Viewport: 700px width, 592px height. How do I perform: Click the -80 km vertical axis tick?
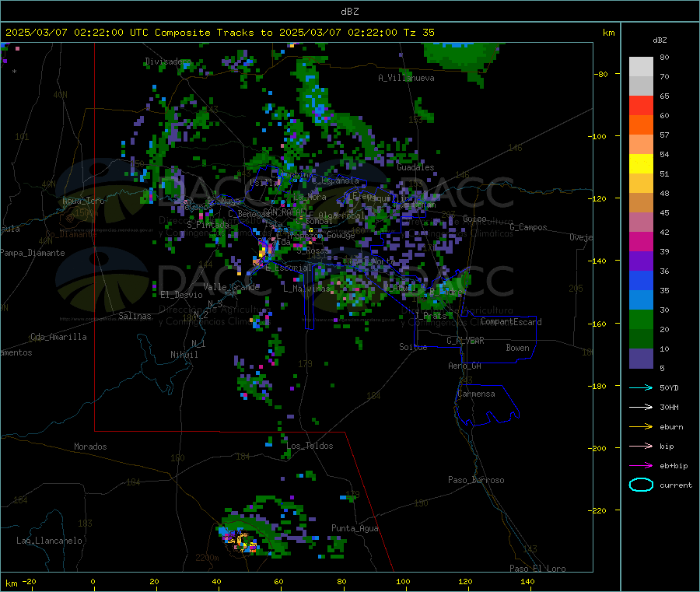coord(601,74)
